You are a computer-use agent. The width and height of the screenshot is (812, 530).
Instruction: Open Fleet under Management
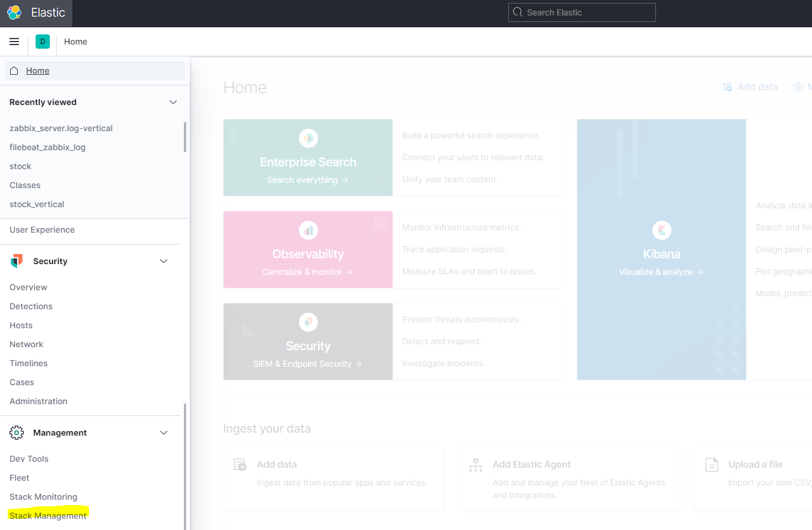[x=20, y=478]
